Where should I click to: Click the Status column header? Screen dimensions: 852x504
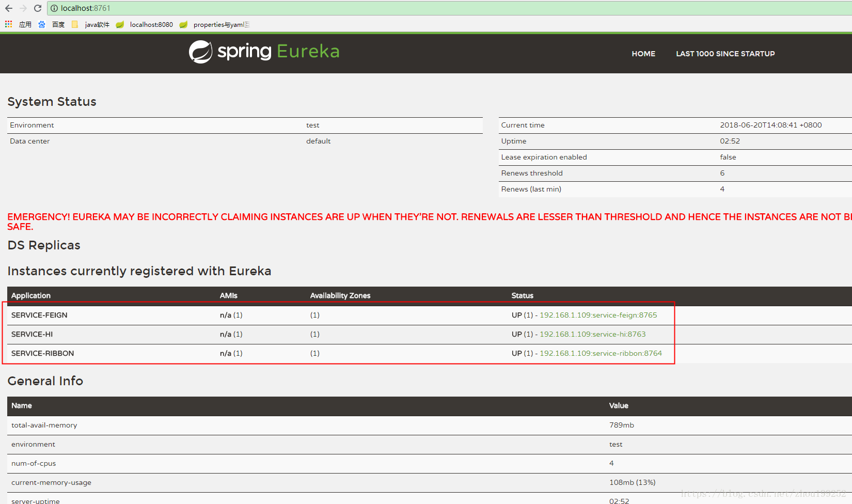pyautogui.click(x=523, y=295)
